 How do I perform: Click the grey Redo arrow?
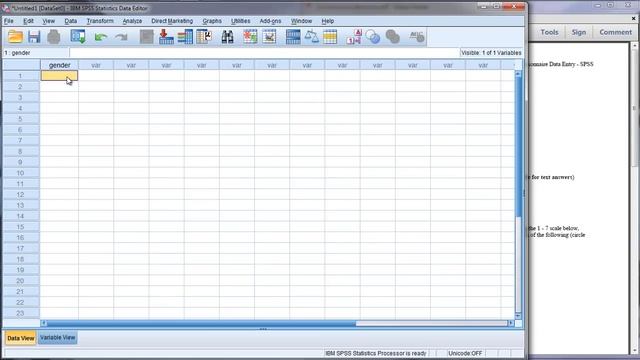click(121, 37)
